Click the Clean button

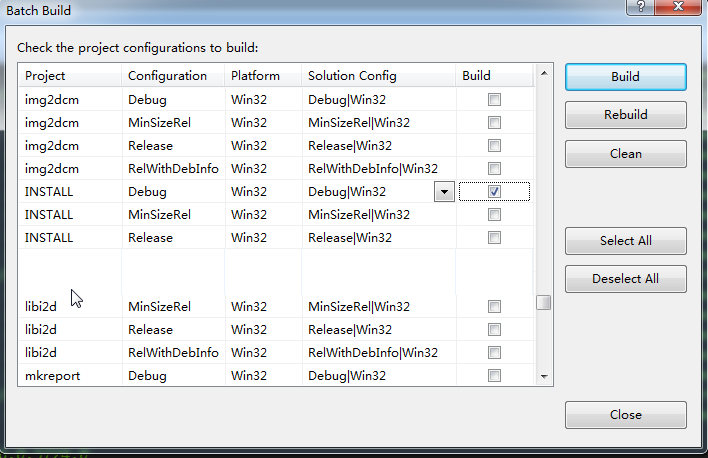[625, 154]
